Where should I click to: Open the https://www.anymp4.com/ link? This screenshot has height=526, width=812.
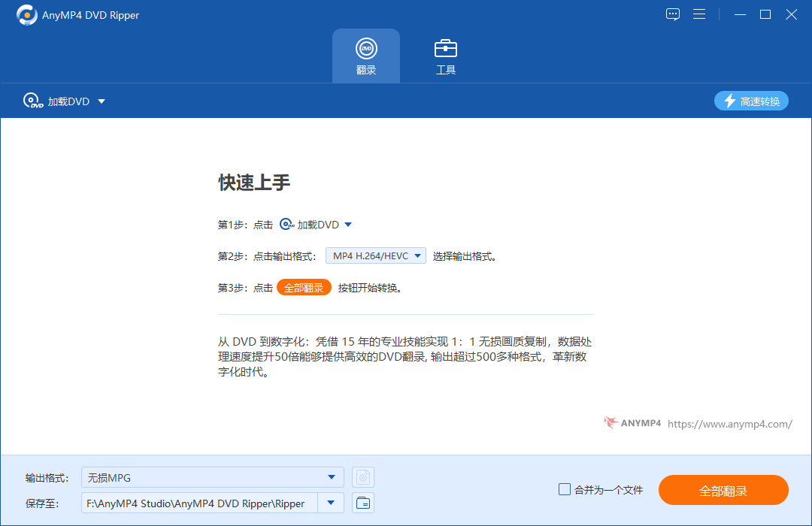(729, 424)
